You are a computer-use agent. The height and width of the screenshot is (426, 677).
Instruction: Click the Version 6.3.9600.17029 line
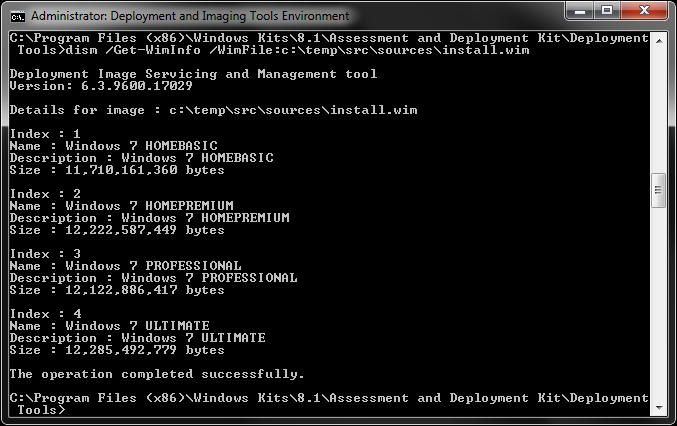[100, 86]
